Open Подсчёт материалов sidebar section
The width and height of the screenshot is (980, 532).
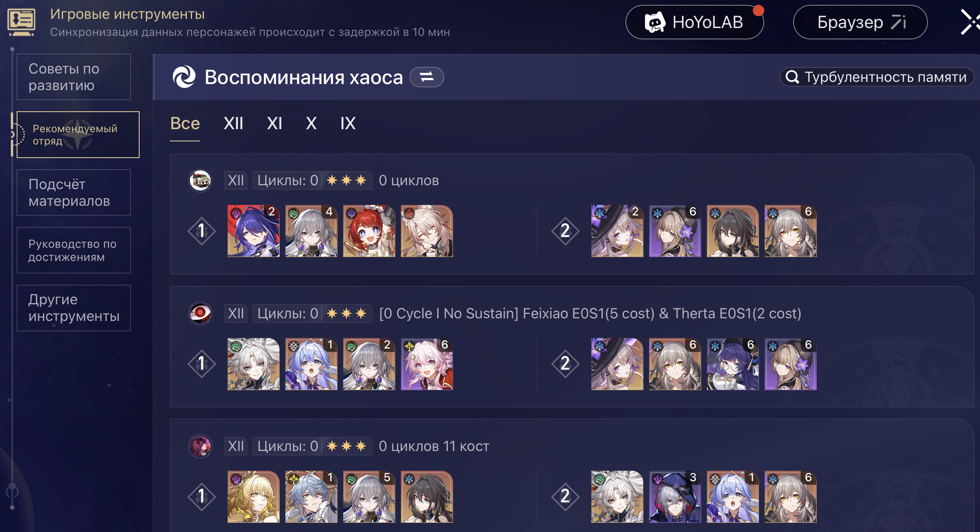[x=74, y=193]
